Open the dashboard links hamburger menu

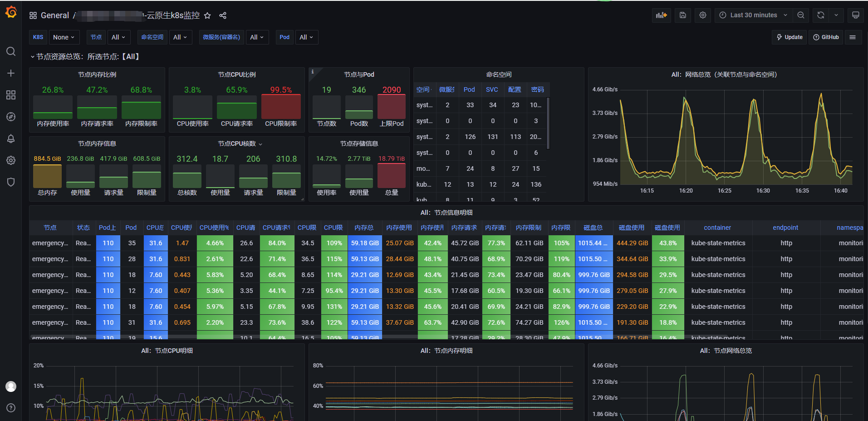[853, 37]
